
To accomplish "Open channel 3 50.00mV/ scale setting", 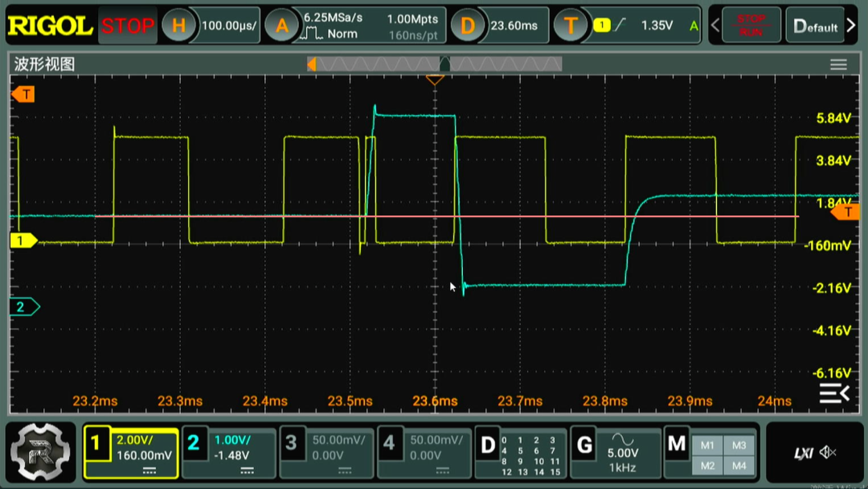I will [x=339, y=440].
